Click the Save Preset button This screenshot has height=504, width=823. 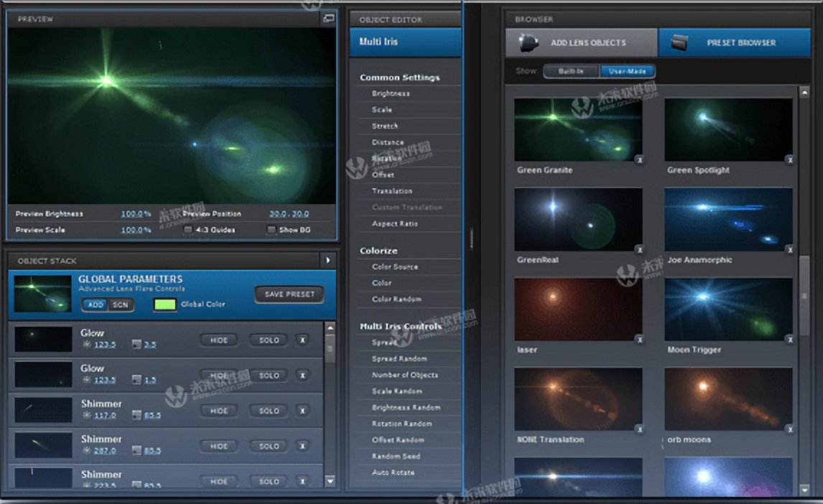[289, 294]
